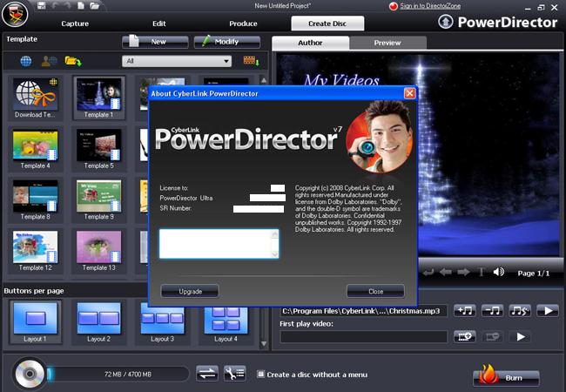
Task: Click the Modify template button
Action: pos(226,42)
